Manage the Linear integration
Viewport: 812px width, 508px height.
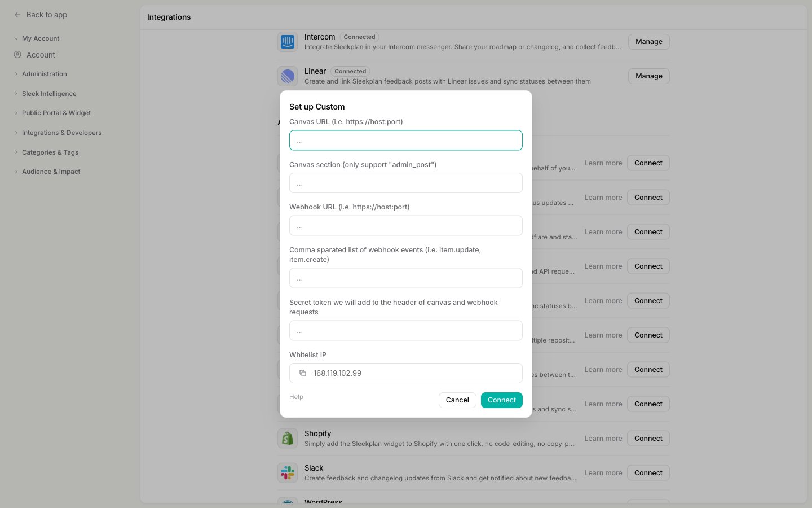point(649,76)
